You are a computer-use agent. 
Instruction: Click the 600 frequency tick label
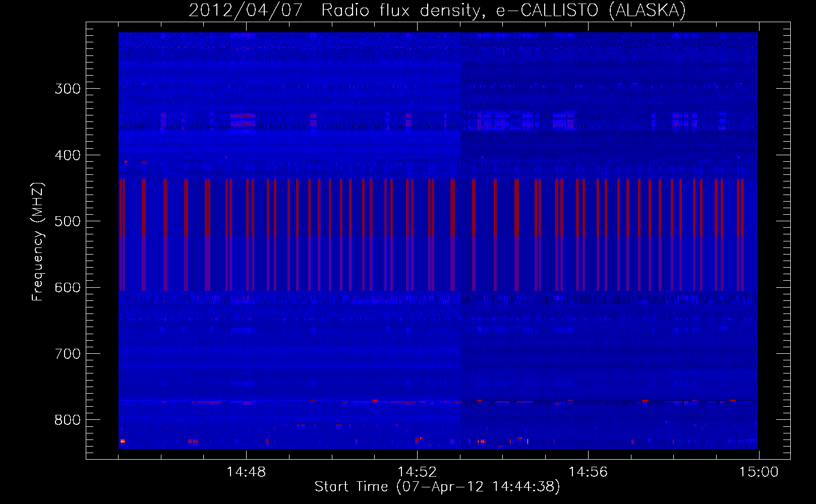[68, 288]
